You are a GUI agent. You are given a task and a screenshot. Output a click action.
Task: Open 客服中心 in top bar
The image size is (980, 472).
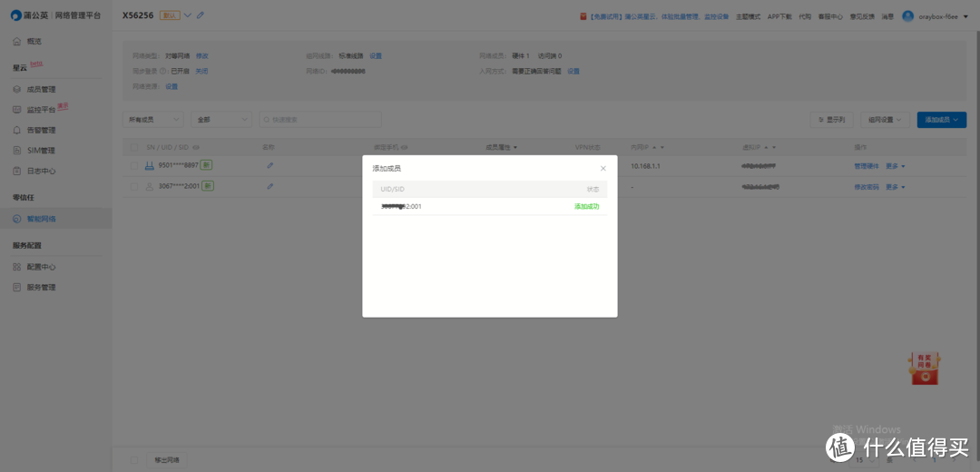(x=830, y=17)
